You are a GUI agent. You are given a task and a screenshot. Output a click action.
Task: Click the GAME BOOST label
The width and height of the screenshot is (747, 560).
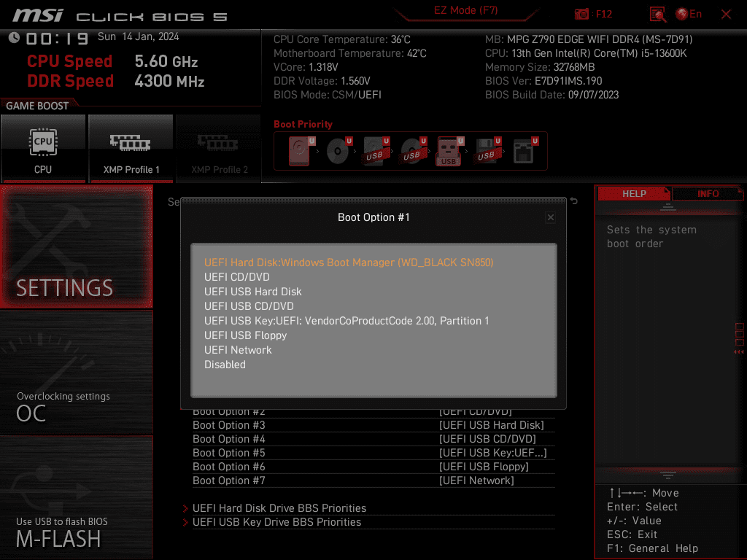tap(37, 106)
